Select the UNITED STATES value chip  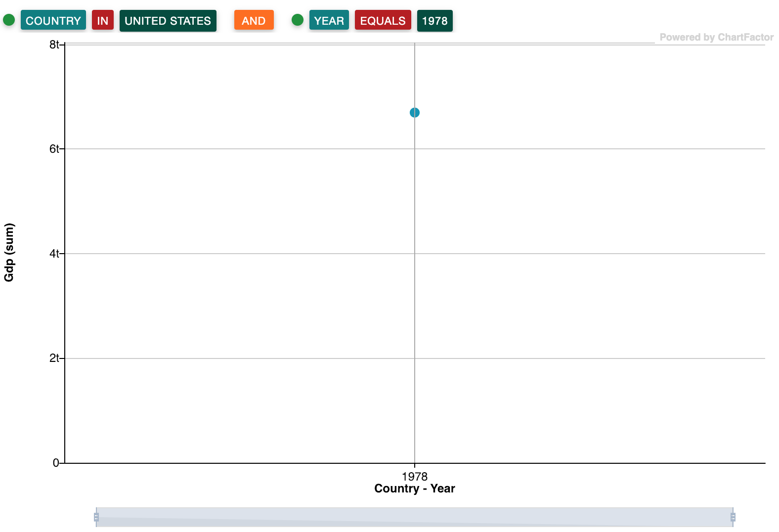pyautogui.click(x=168, y=21)
